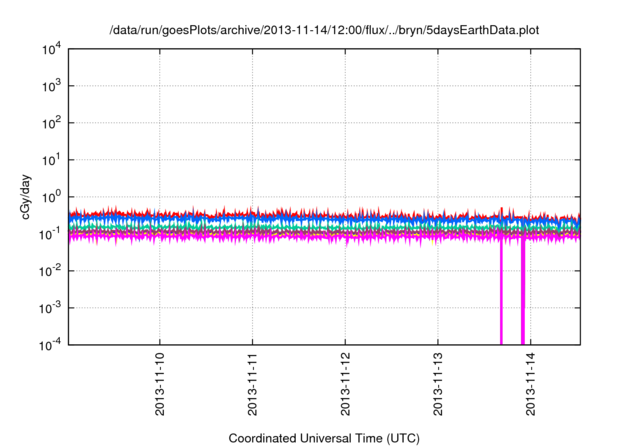This screenshot has width=640, height=448.
Task: Click the second magenta dropout spike near 2013-11-14
Action: click(522, 292)
